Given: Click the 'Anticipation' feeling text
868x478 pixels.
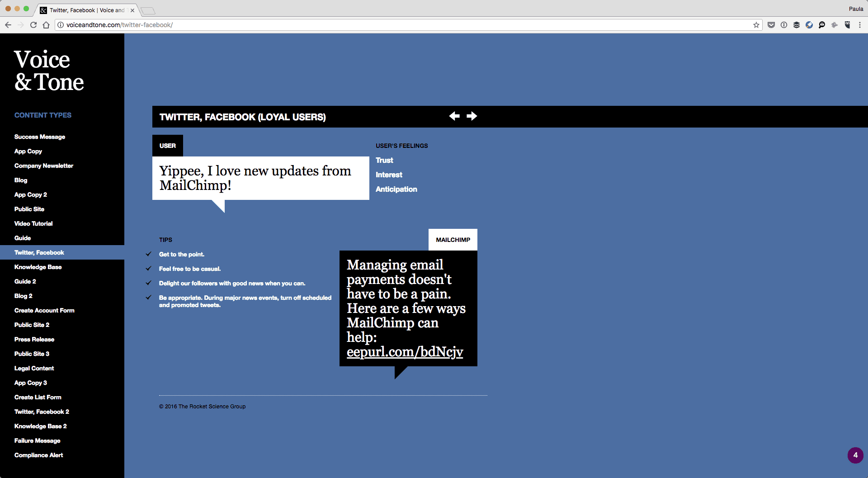Looking at the screenshot, I should [396, 189].
